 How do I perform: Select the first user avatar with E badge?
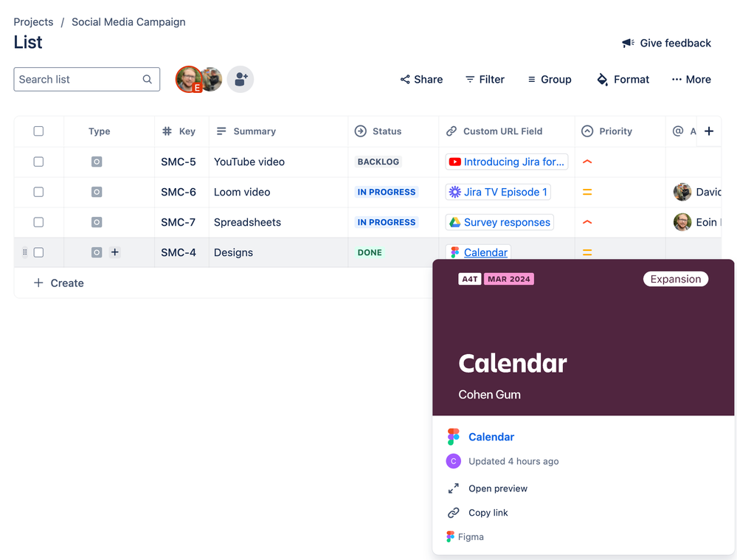(189, 79)
